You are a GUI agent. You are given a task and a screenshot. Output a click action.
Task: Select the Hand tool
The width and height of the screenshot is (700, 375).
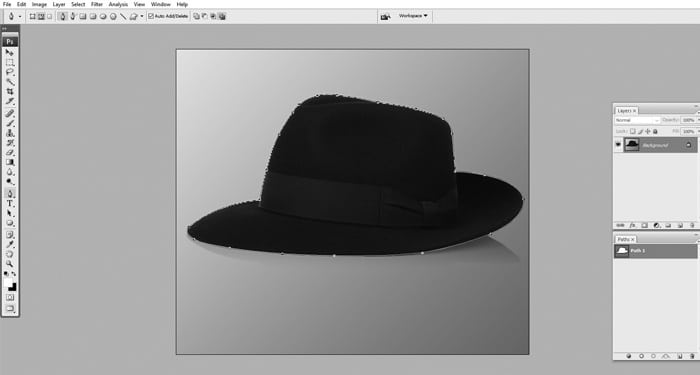9,254
